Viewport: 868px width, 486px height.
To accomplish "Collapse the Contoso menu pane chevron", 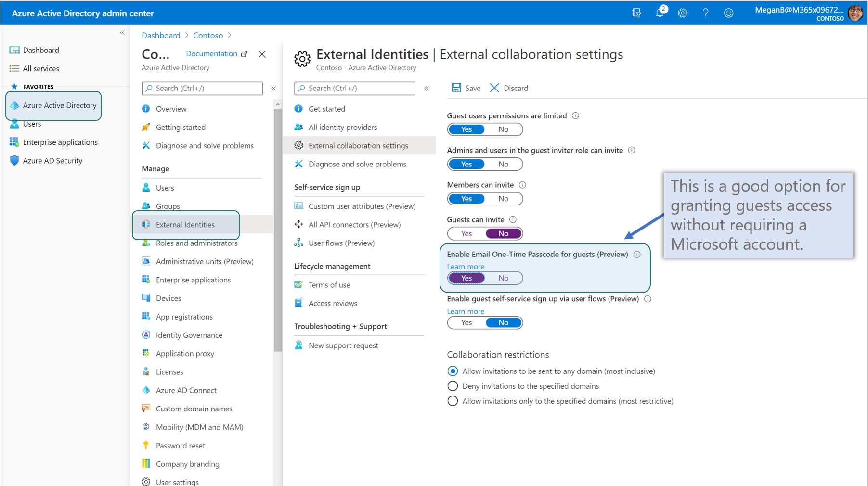I will point(273,88).
